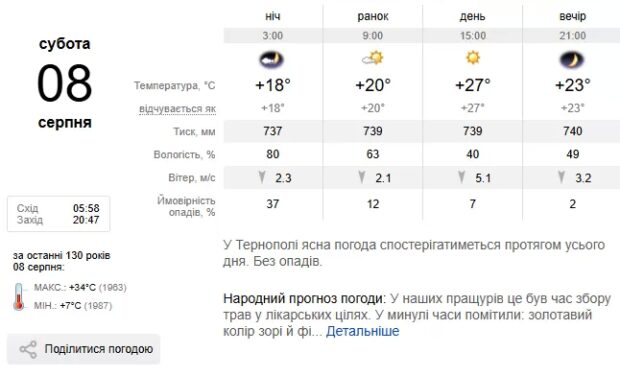Click the morning partly cloudy sun icon
This screenshot has height=376, width=620.
373,59
